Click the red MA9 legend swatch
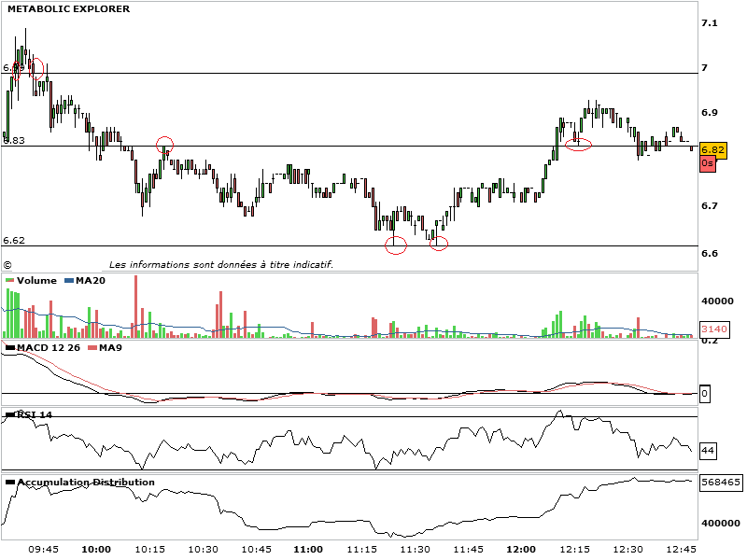Image resolution: width=747 pixels, height=560 pixels. pyautogui.click(x=92, y=347)
